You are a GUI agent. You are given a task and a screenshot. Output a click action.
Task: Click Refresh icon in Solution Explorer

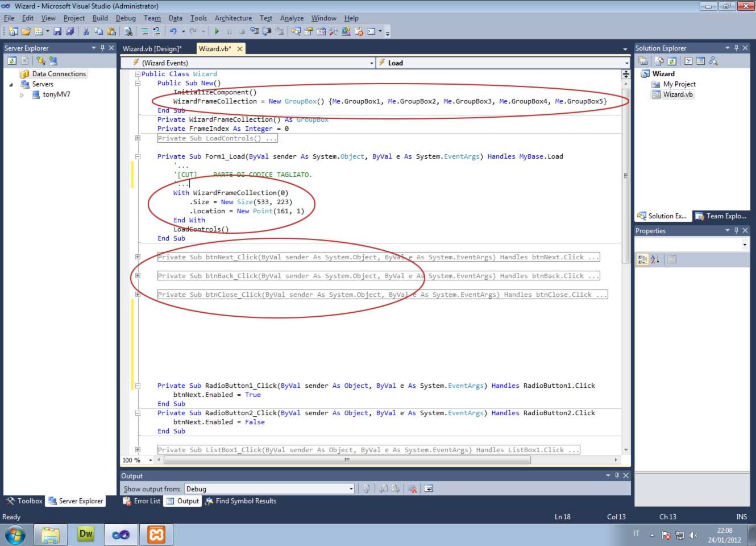coord(672,61)
